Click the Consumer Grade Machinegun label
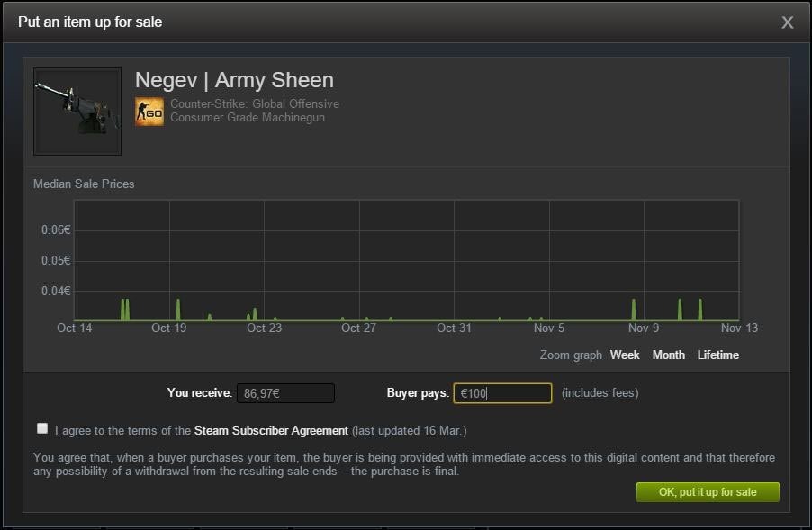Screen dimensions: 812x530 (248, 118)
